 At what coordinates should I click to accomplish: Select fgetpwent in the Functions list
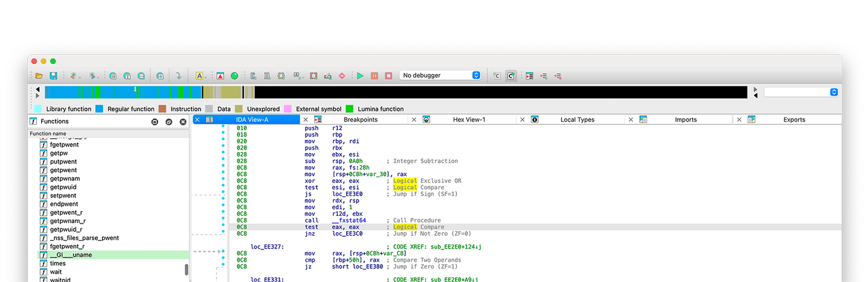(64, 144)
